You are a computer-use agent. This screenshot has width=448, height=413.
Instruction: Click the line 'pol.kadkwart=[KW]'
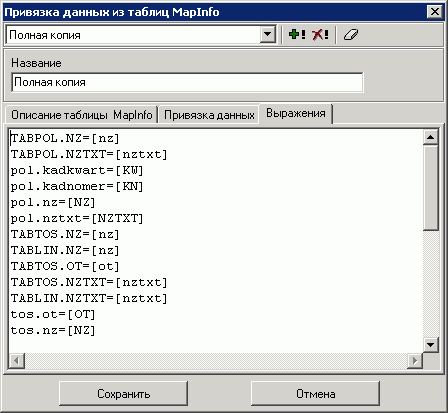[x=77, y=170]
